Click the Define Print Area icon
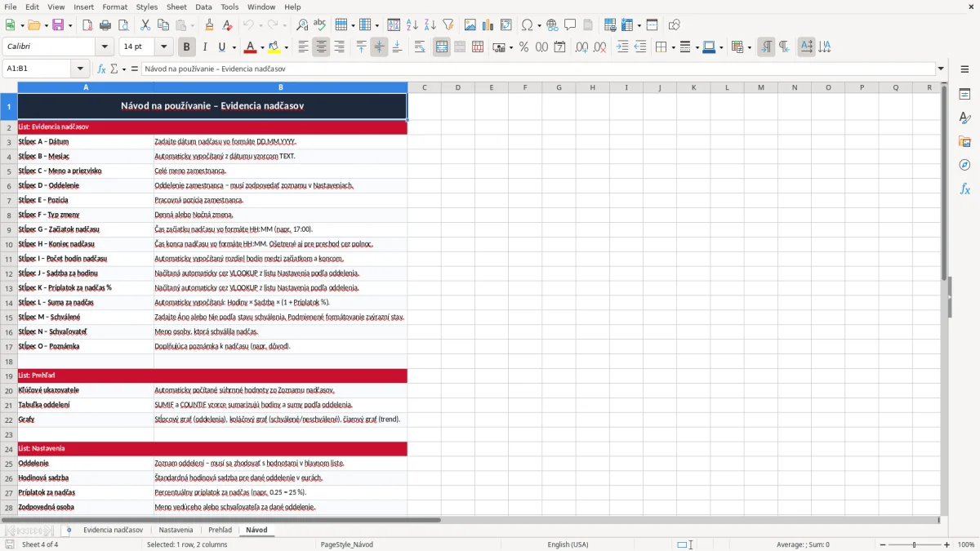Screen dimensions: 980x551 (x=609, y=25)
